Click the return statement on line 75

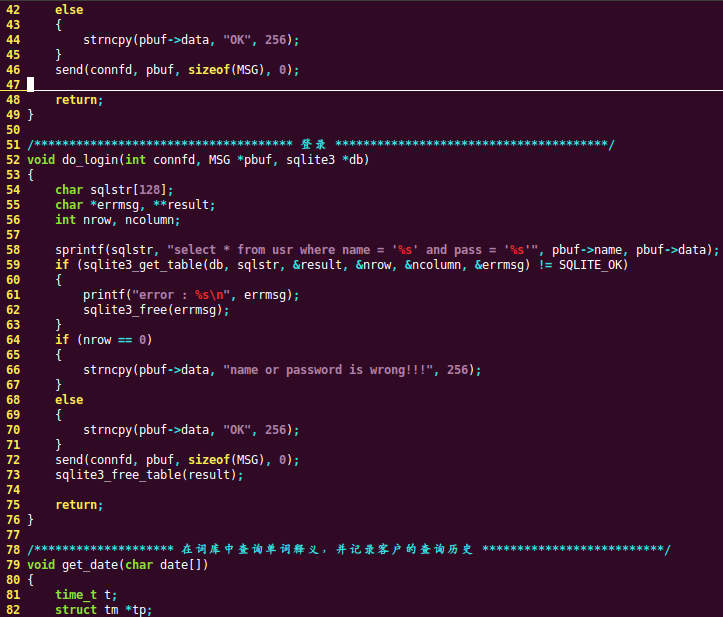pos(79,505)
